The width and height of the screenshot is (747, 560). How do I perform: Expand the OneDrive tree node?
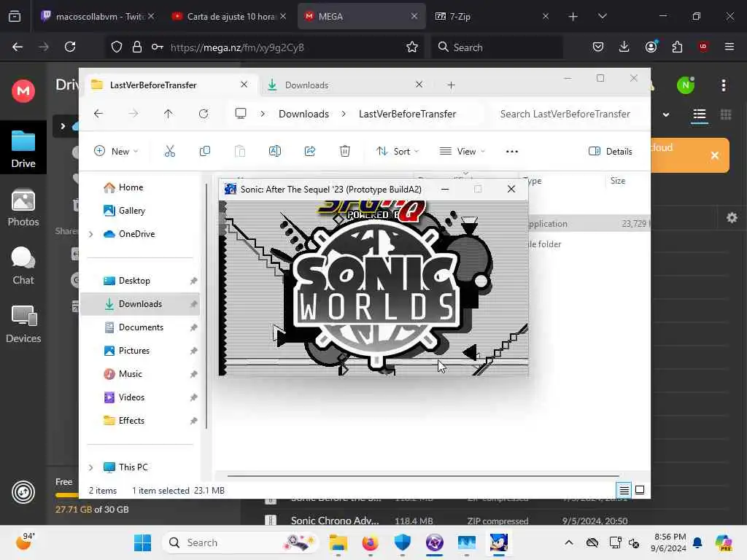coord(91,234)
